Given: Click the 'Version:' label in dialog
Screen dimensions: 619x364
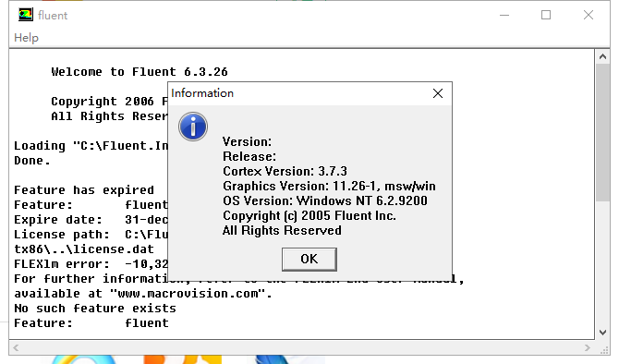Looking at the screenshot, I should coord(247,141).
